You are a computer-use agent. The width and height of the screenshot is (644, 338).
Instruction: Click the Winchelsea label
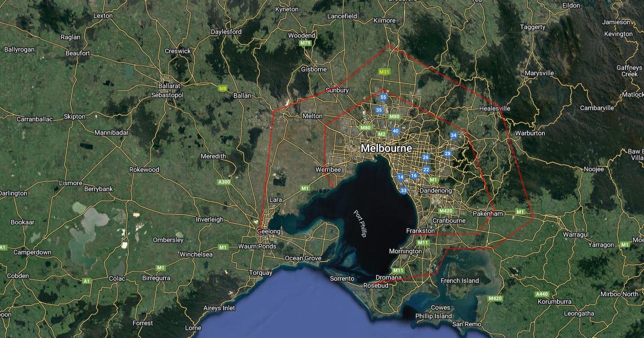coord(196,254)
